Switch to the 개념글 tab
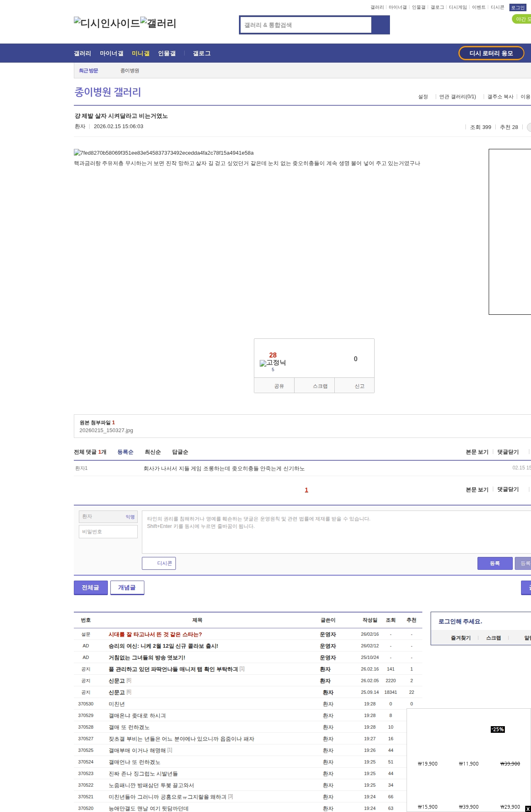The width and height of the screenshot is (531, 812). pyautogui.click(x=127, y=588)
